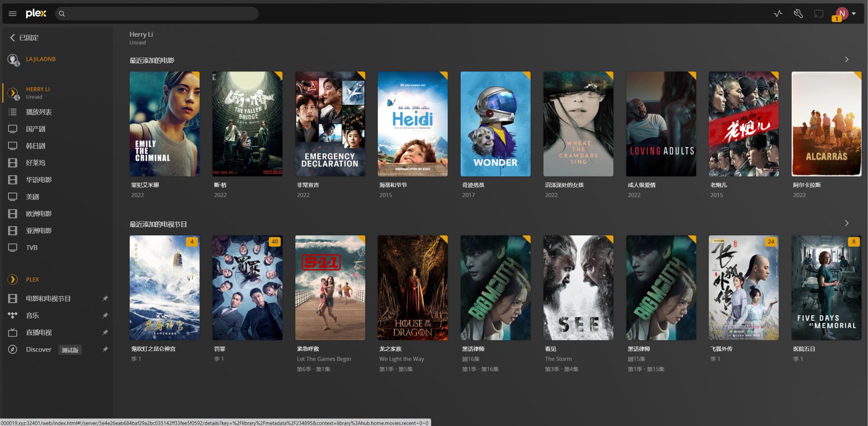The image size is (868, 426).
Task: Unpin 直播电视 with its pin icon
Action: pyautogui.click(x=105, y=332)
